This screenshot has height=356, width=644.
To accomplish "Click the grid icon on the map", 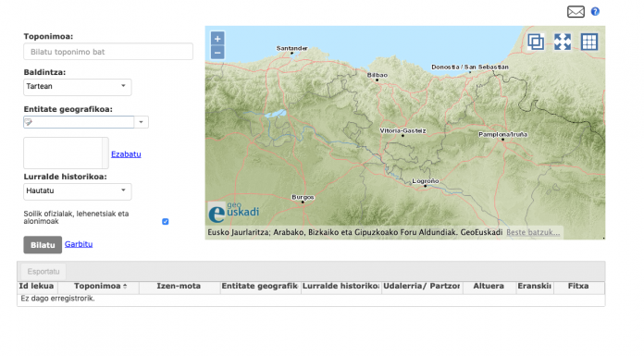I will click(x=589, y=42).
